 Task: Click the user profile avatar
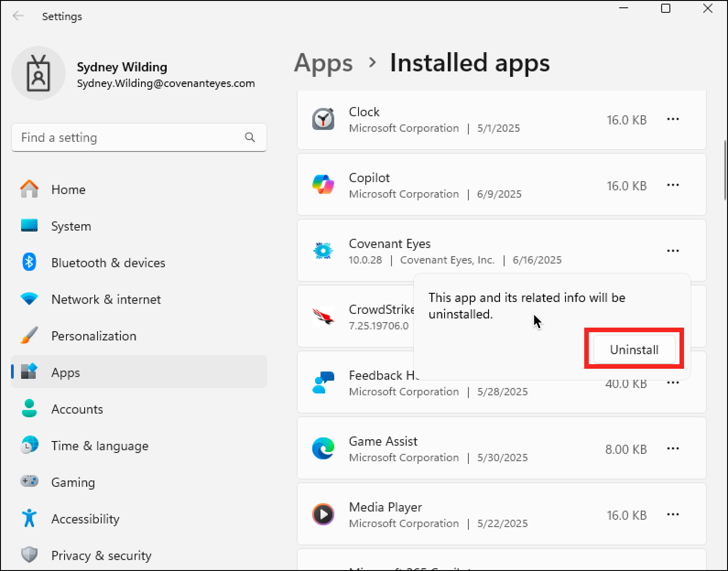pyautogui.click(x=38, y=73)
